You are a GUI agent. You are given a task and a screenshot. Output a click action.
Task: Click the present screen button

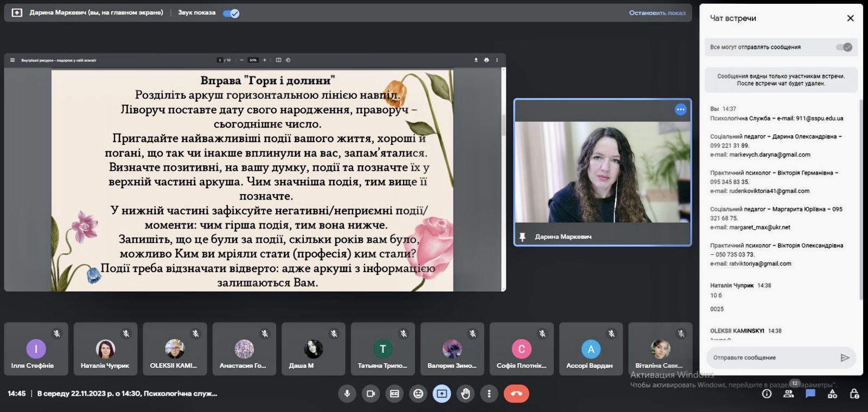coord(442,394)
